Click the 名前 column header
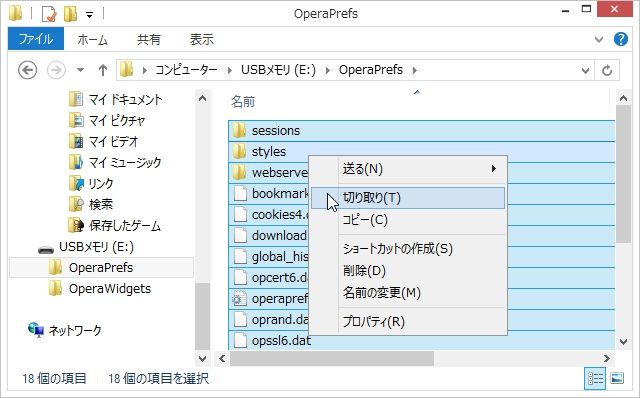Screen dimensions: 640x398 point(243,101)
